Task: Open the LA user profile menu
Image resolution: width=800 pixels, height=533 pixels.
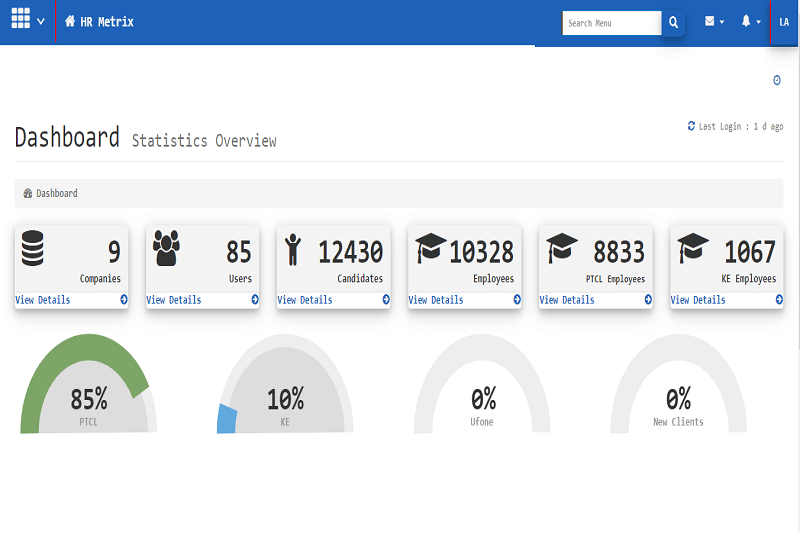Action: 784,22
